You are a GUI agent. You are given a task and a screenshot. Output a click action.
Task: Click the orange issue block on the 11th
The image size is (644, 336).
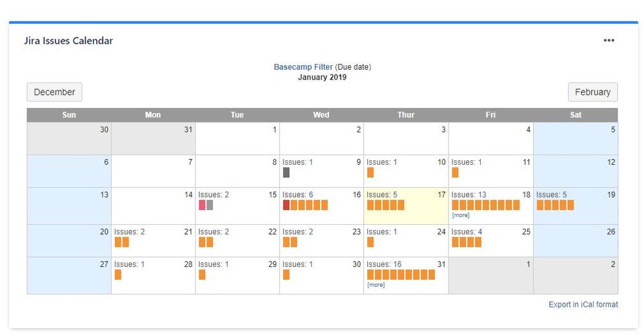coord(455,173)
